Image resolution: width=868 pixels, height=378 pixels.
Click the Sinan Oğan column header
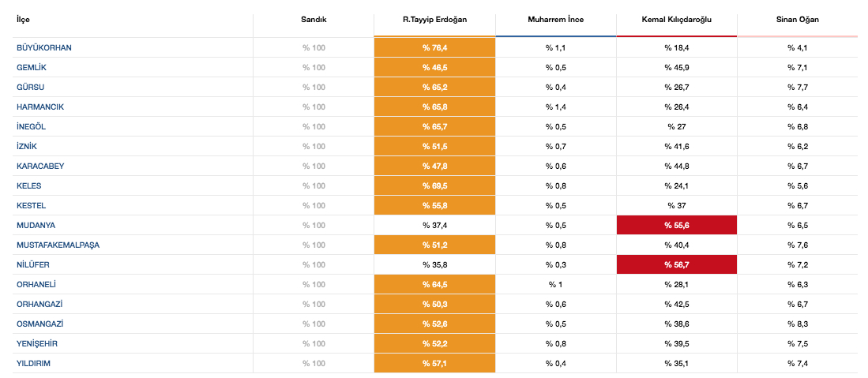(797, 19)
